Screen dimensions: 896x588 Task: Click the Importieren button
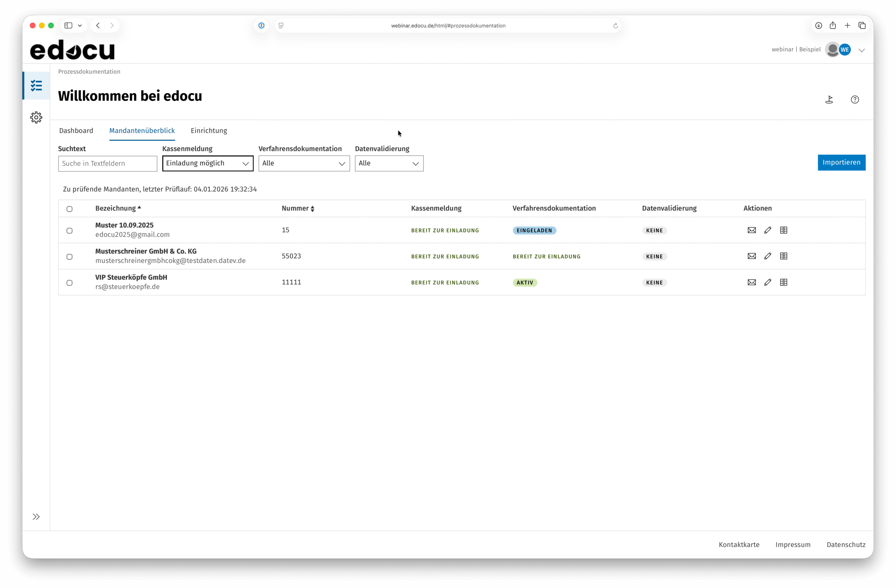tap(841, 163)
